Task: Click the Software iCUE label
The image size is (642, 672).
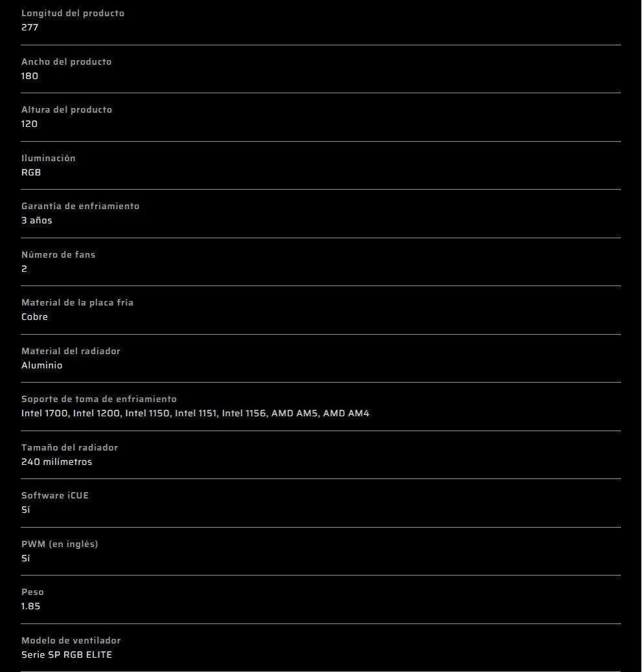Action: 55,495
